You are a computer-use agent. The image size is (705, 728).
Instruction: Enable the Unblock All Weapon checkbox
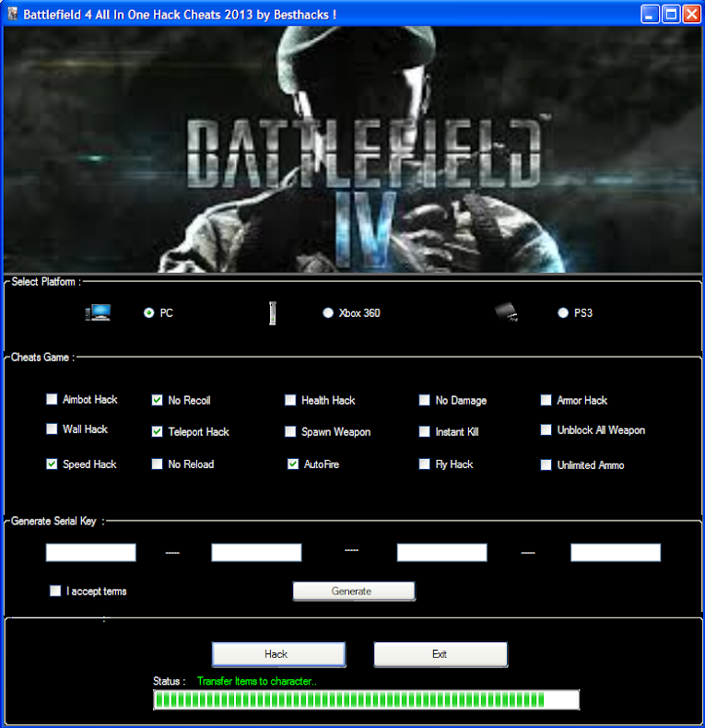[x=546, y=430]
